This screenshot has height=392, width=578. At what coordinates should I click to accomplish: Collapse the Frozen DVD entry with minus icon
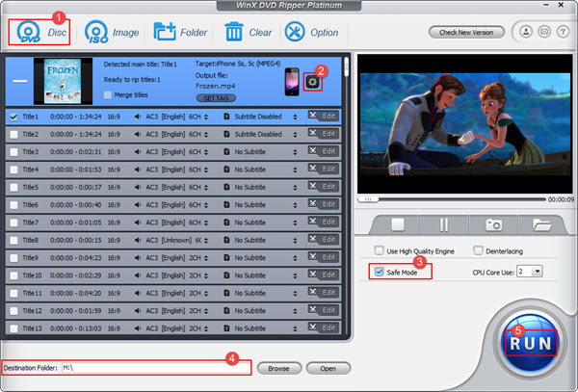(x=20, y=81)
